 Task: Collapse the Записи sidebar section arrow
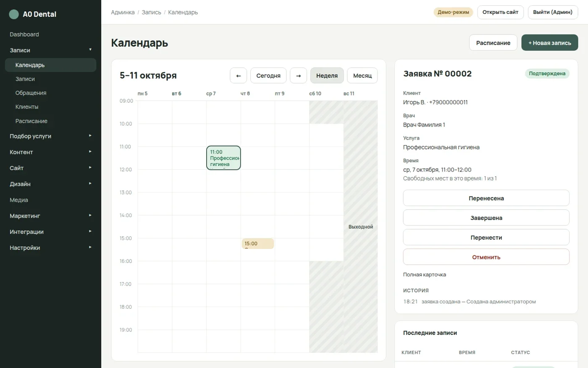tap(90, 50)
